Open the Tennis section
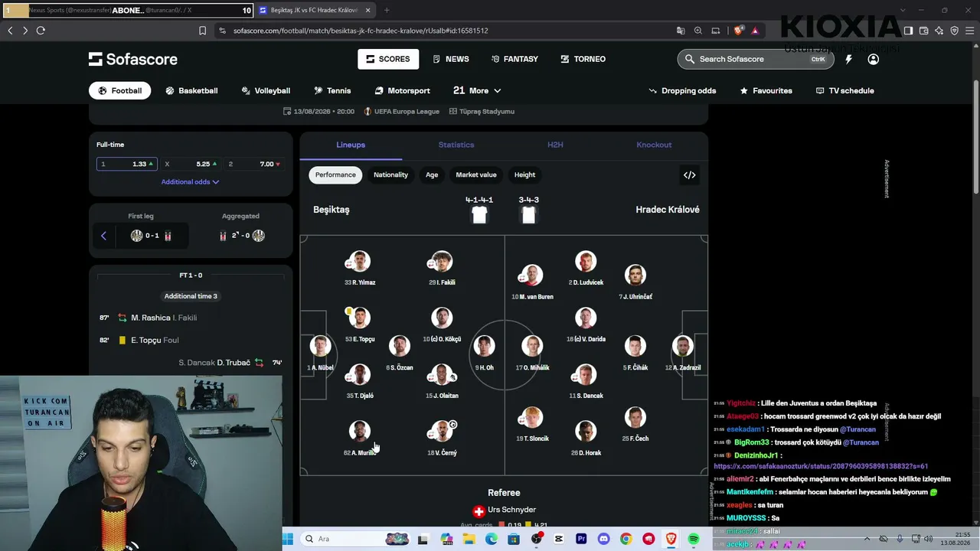Screen dimensions: 980x551 (332, 90)
